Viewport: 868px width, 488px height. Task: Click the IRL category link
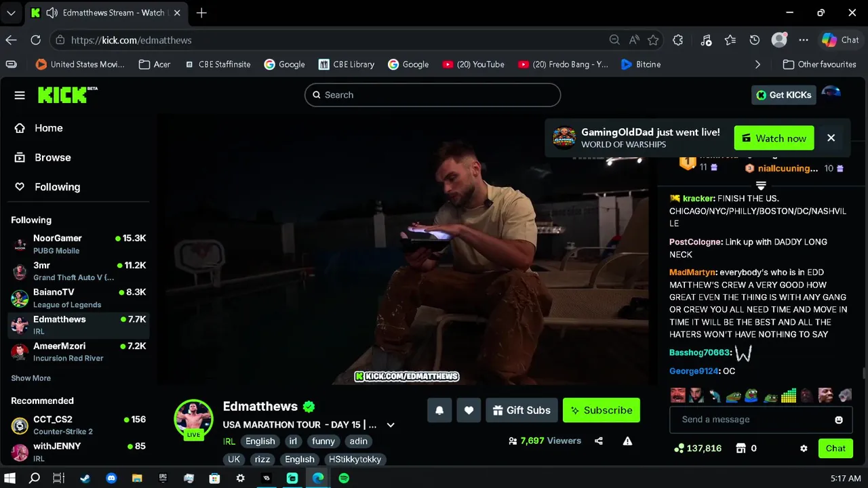point(229,441)
